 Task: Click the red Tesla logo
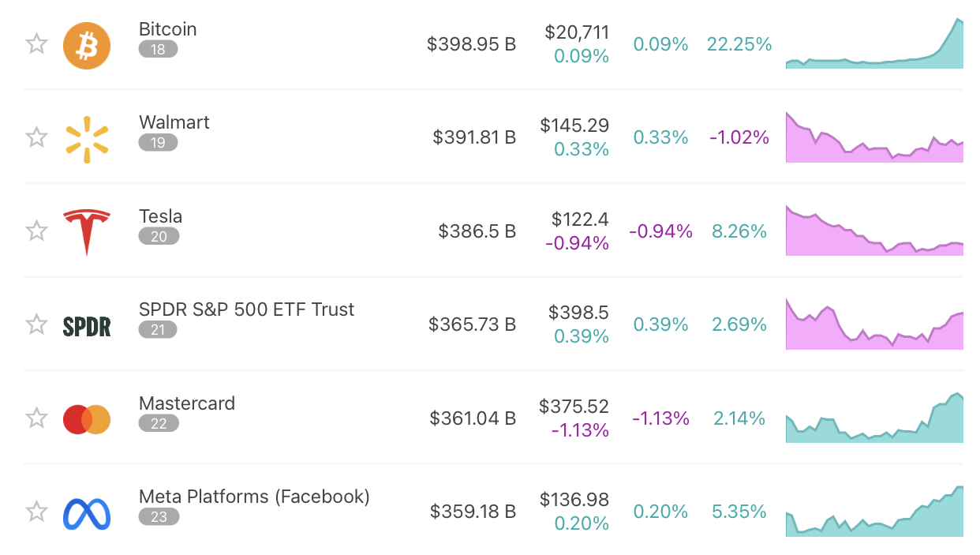point(87,231)
